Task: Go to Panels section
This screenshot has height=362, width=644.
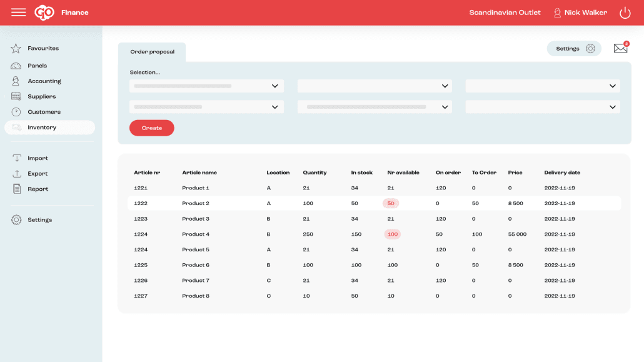Action: [x=38, y=66]
